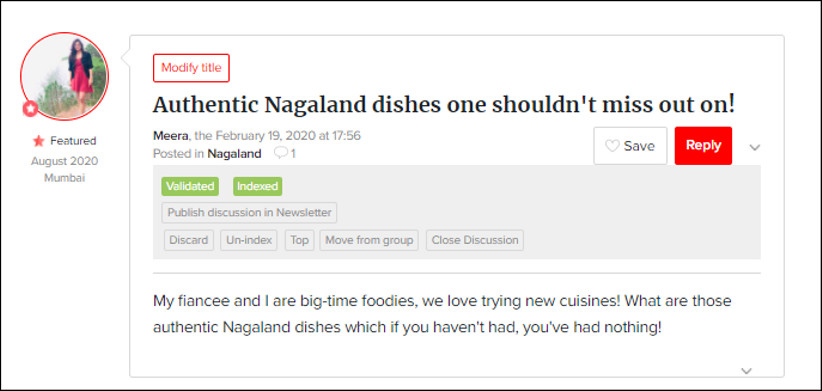Open the Nagaland group link
Image resolution: width=822 pixels, height=391 pixels.
click(234, 154)
